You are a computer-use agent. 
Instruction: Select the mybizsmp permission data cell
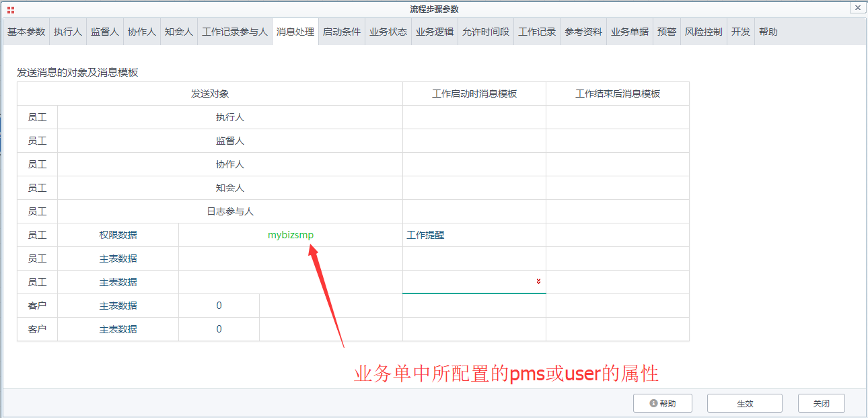tap(291, 235)
